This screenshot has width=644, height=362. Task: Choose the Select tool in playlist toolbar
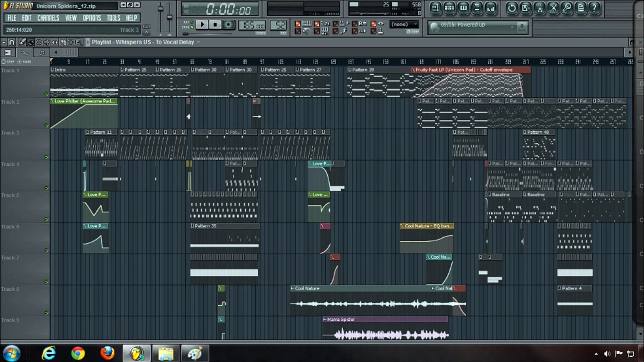click(71, 42)
